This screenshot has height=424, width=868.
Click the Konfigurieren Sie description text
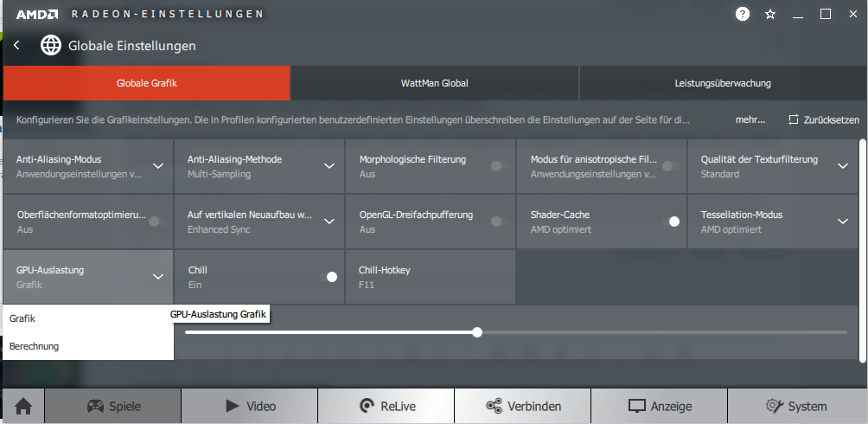pos(354,119)
